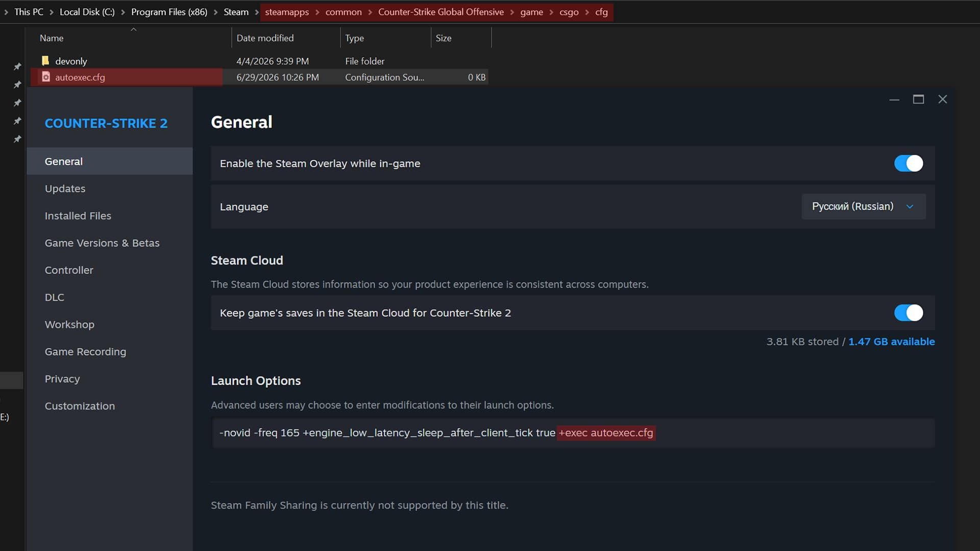Click the 4/4/2026 9:39 PM date cell
This screenshot has width=980, height=551.
tap(273, 61)
